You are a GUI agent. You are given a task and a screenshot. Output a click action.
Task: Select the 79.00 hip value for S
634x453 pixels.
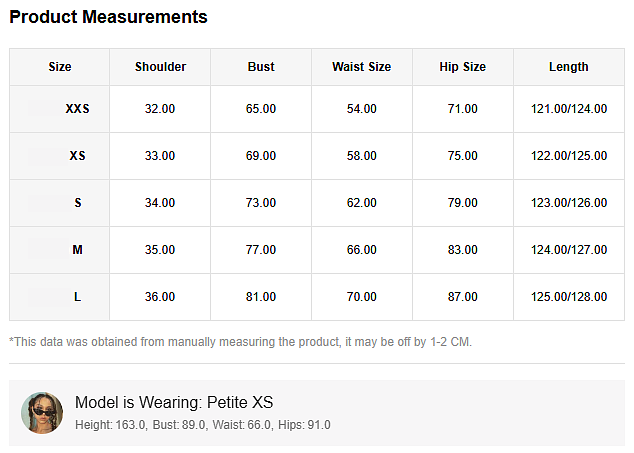point(463,203)
